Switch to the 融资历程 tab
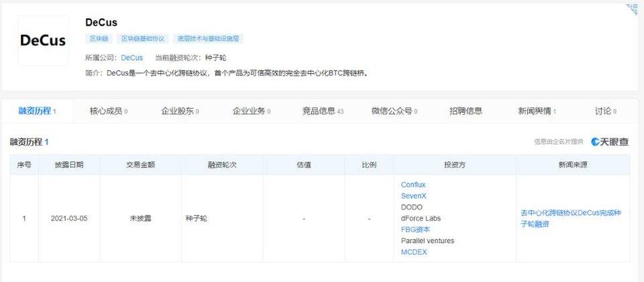 click(x=38, y=111)
